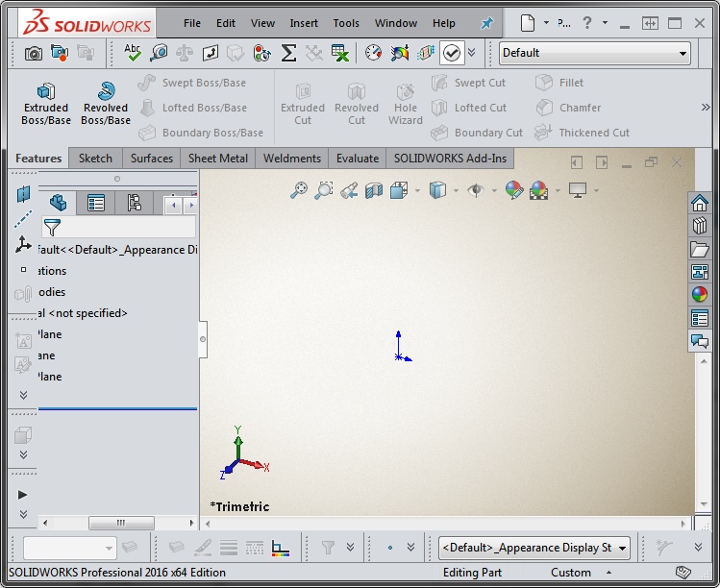Open View Settings monitor icon
The image size is (720, 588).
point(577,190)
